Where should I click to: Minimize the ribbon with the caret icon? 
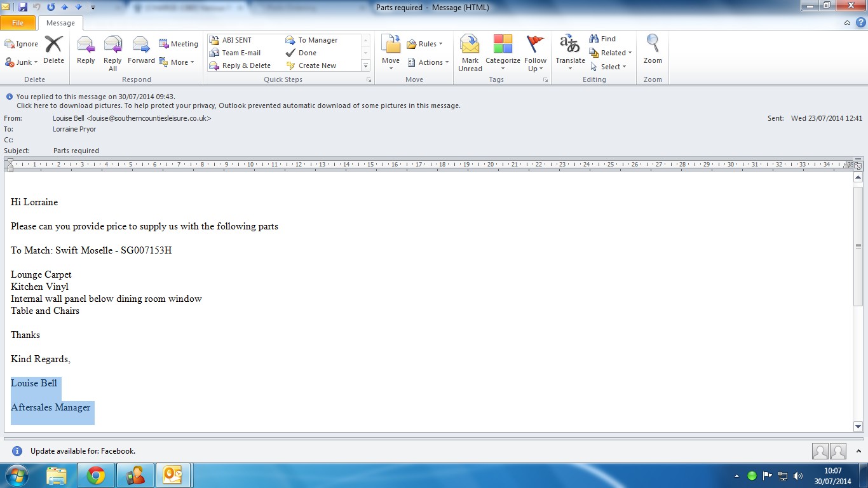(847, 23)
